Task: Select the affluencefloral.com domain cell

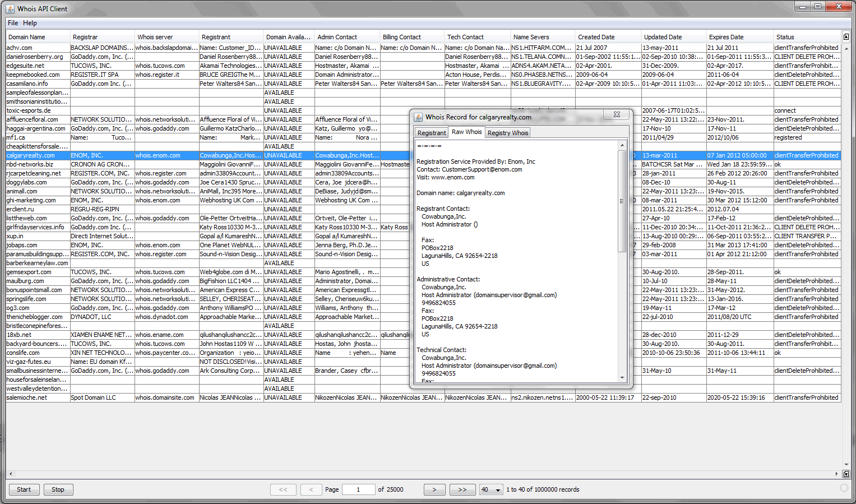Action: (38, 119)
